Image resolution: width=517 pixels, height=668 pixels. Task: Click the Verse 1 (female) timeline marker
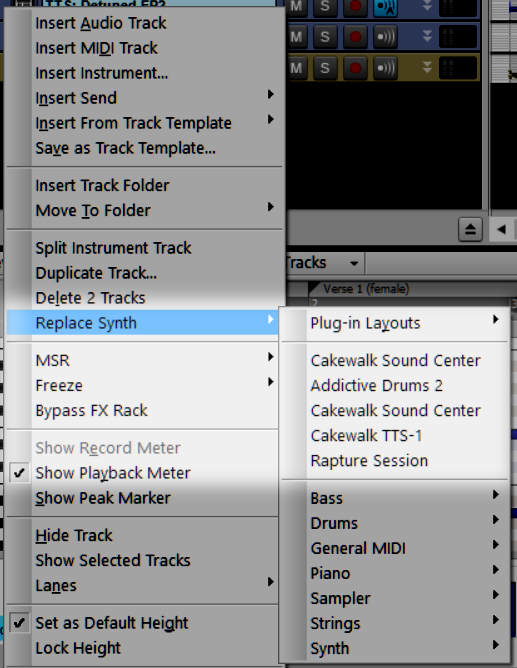[366, 289]
